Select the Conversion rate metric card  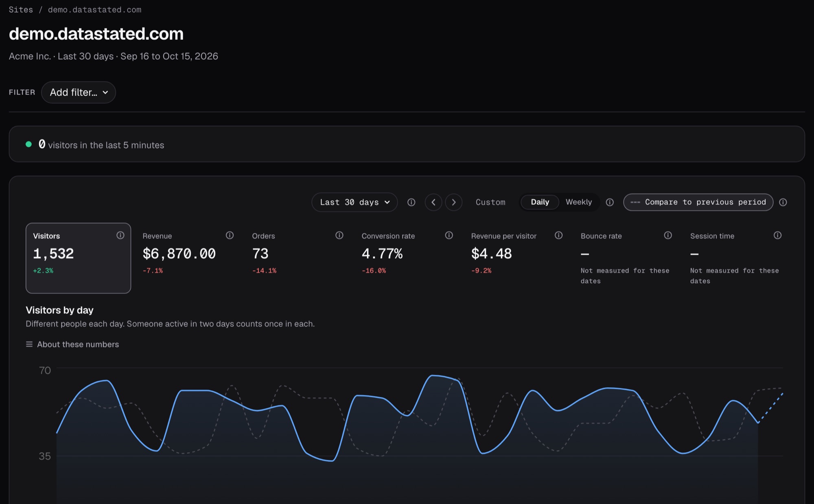(x=407, y=258)
